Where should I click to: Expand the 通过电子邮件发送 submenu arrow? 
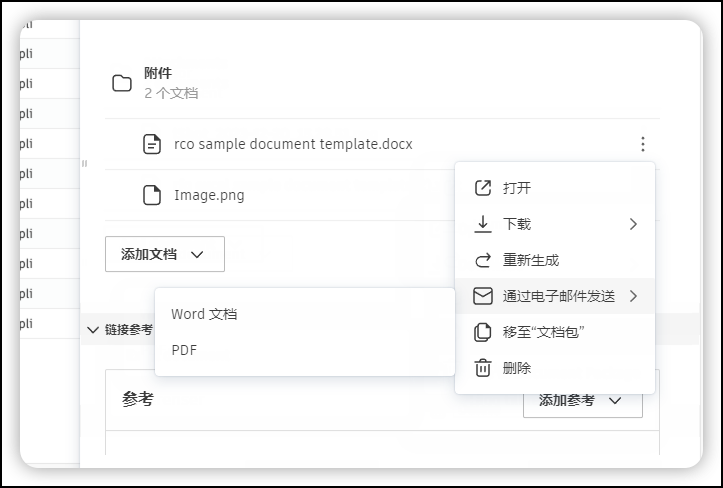(633, 296)
